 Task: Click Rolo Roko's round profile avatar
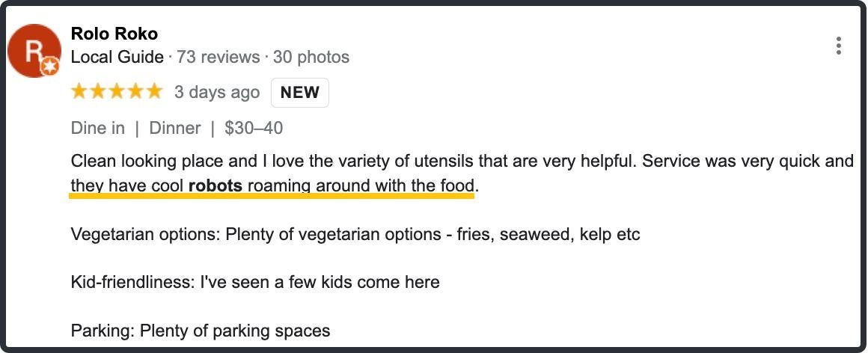point(34,51)
